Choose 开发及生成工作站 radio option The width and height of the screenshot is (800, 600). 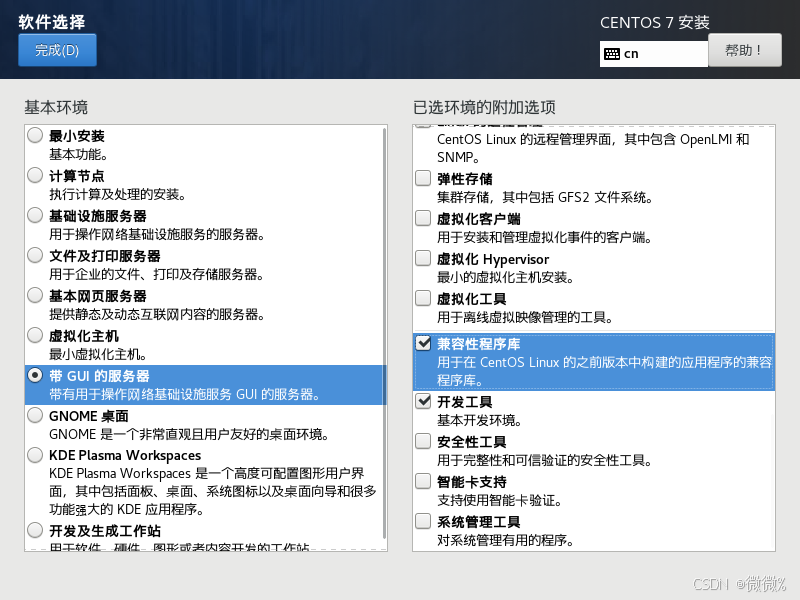[35, 530]
